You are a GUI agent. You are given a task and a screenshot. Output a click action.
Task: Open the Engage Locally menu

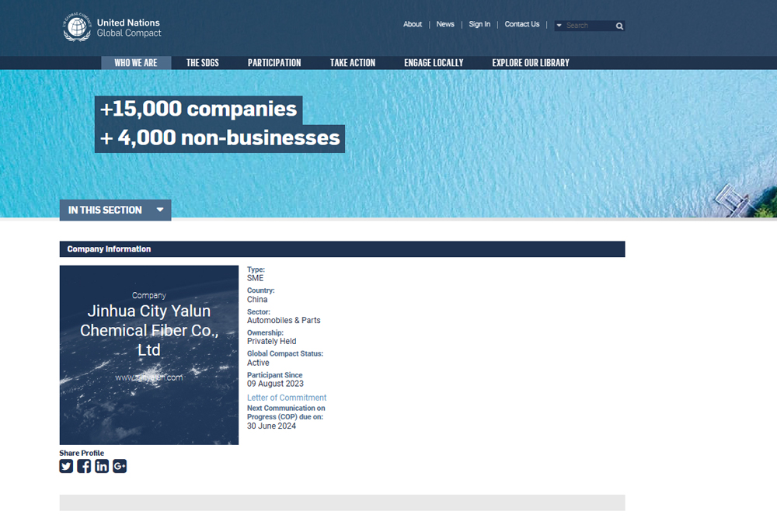click(434, 63)
